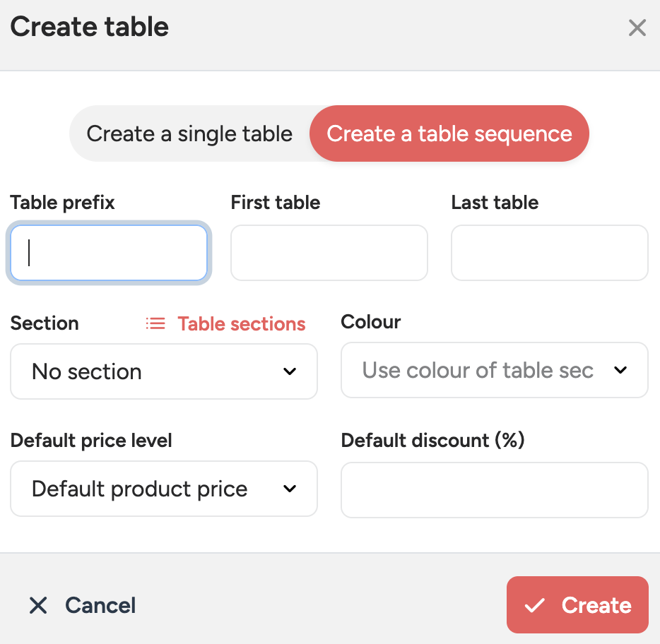Close the Create table dialog with X
The height and width of the screenshot is (644, 660).
pos(637,28)
